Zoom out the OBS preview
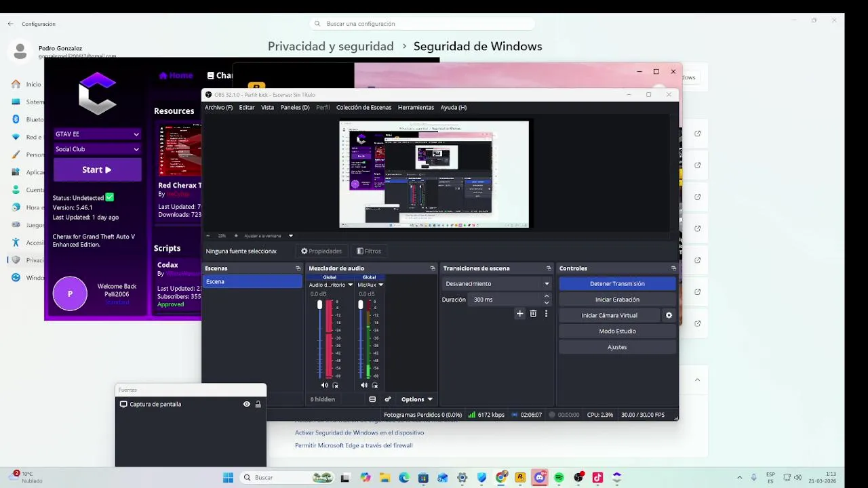Image resolution: width=868 pixels, height=488 pixels. [x=208, y=236]
